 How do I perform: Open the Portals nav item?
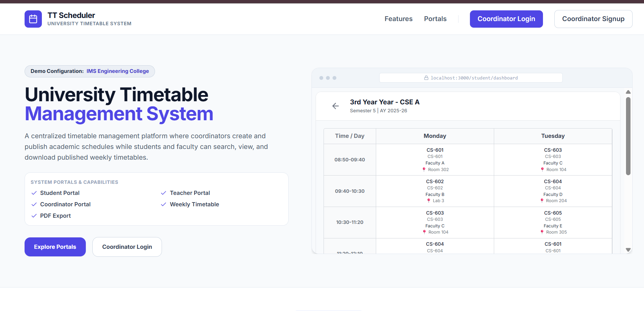pyautogui.click(x=435, y=19)
